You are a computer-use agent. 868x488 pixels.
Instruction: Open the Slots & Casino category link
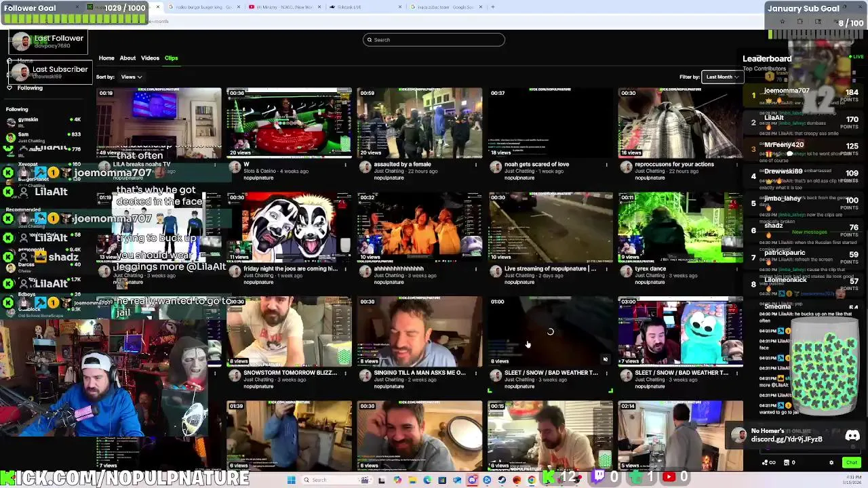[260, 171]
